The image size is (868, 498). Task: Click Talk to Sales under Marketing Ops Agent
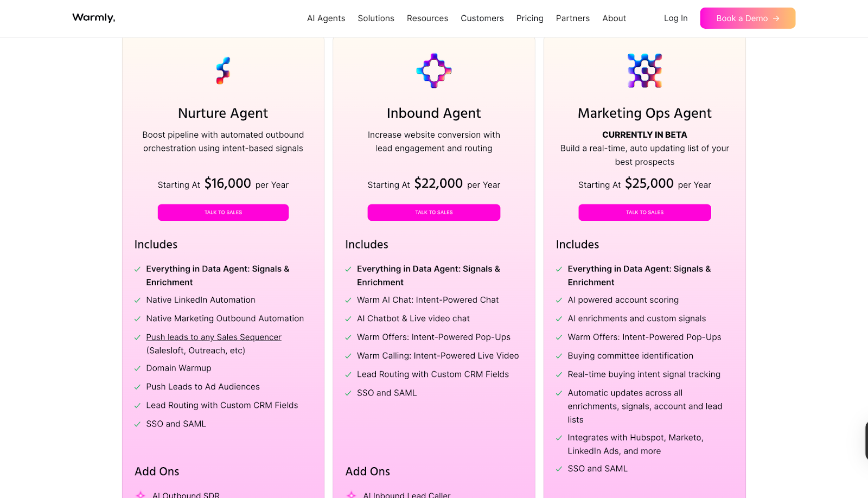[x=644, y=213]
